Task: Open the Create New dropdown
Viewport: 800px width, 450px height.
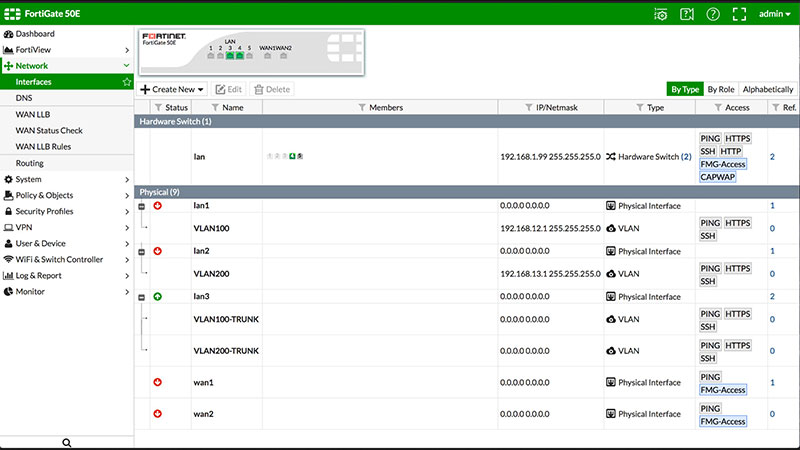Action: coord(172,89)
